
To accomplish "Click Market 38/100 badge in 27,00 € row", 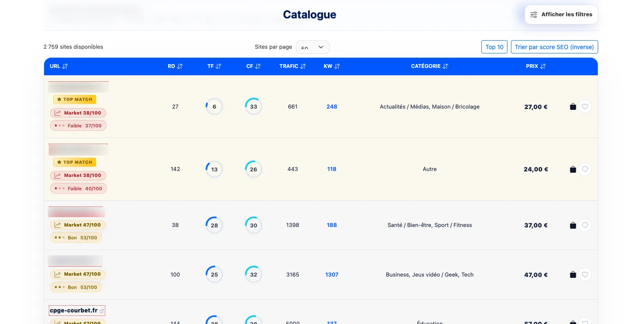I will click(78, 113).
